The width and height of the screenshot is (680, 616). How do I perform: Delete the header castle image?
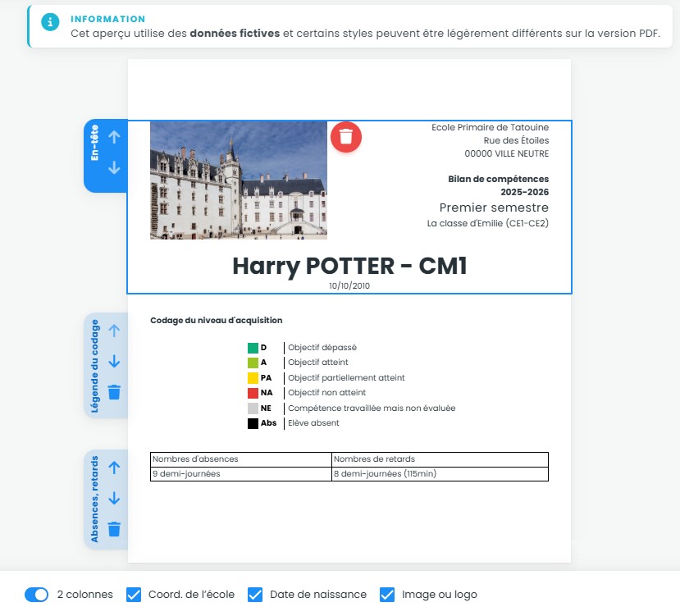click(x=346, y=136)
